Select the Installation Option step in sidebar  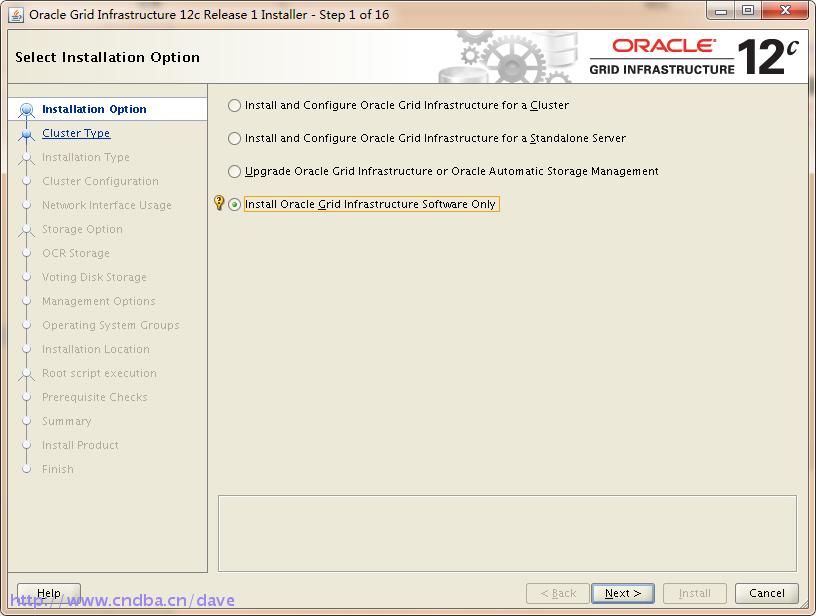tap(94, 109)
